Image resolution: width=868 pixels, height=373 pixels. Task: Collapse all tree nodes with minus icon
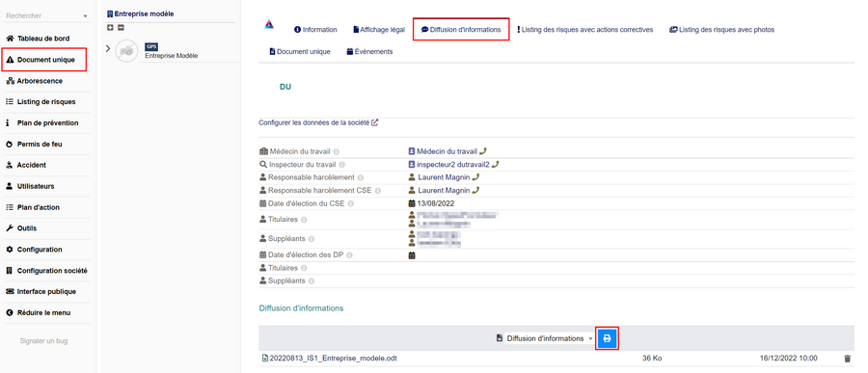pos(121,28)
